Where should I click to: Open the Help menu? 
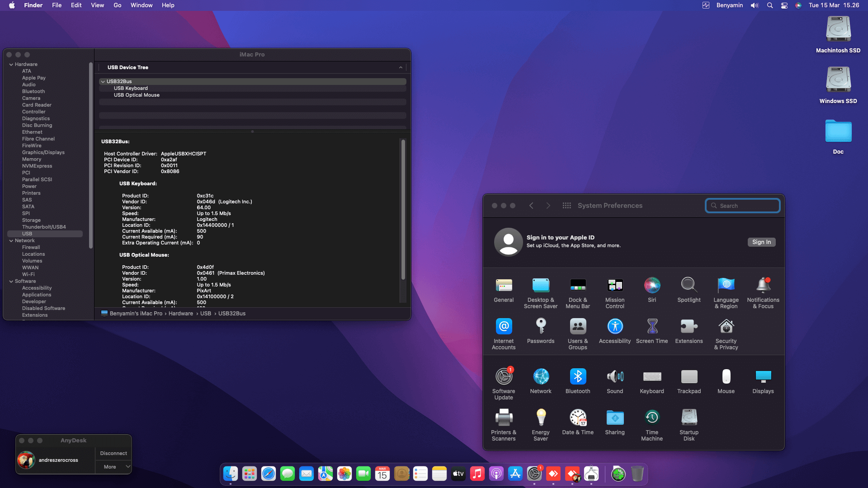coord(168,5)
